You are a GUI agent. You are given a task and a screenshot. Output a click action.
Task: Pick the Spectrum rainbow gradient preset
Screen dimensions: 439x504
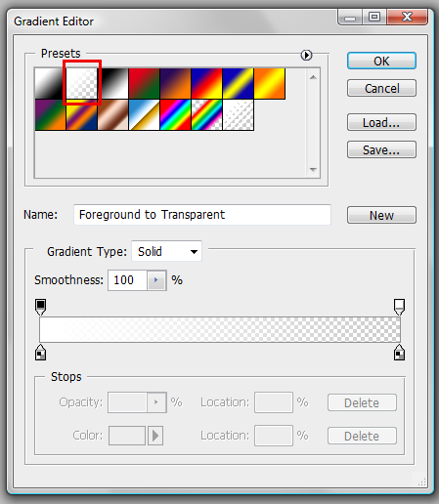pos(176,114)
